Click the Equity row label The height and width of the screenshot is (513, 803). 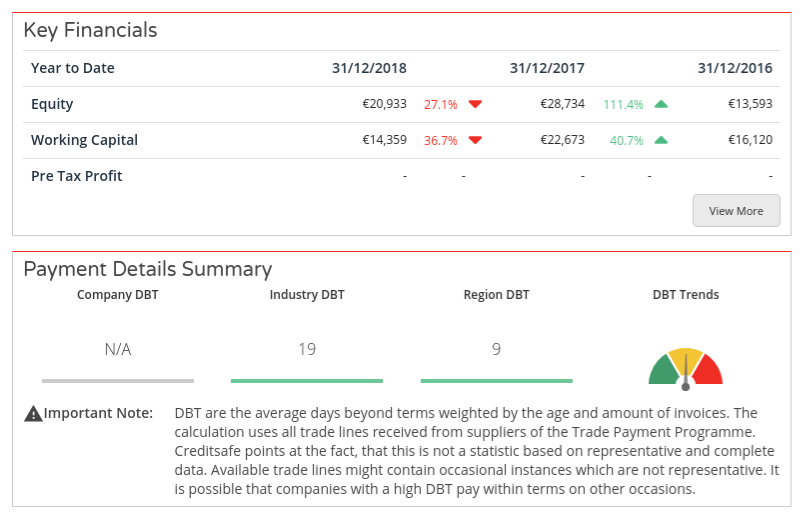52,104
